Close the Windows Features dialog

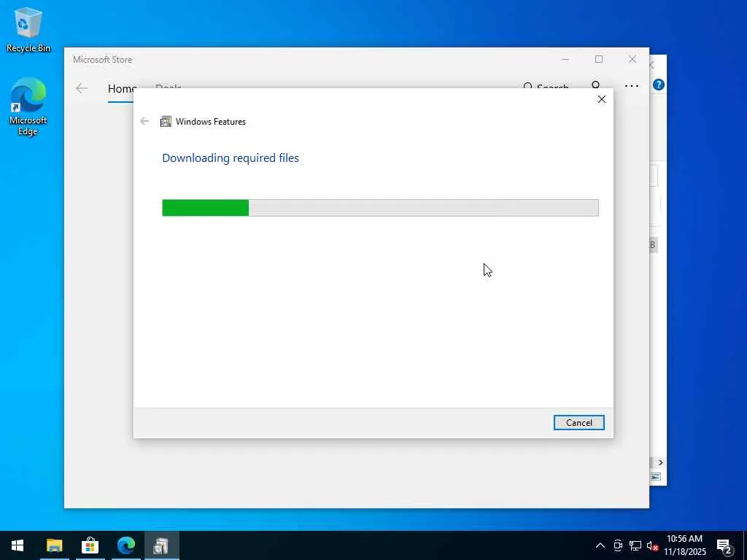pyautogui.click(x=602, y=99)
